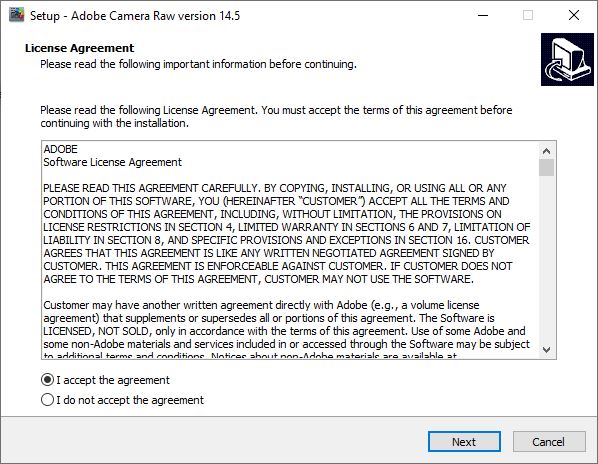Click inside the license agreement text box
598x464 pixels.
[x=290, y=250]
